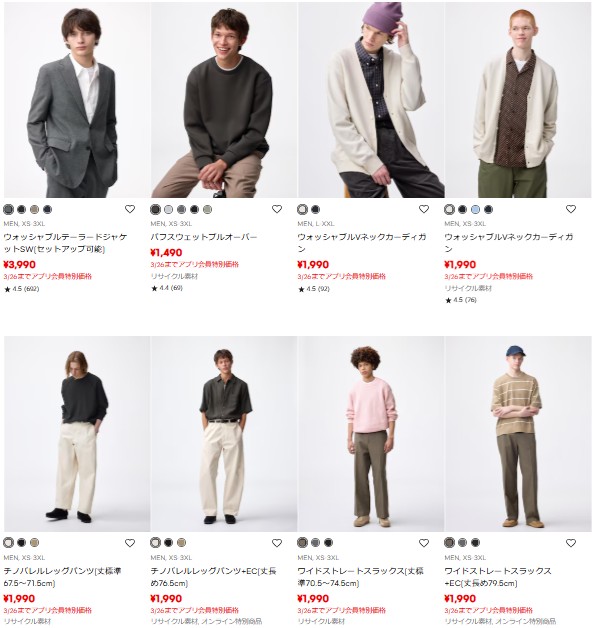Open パフスウェットプルオーバー product title
The image size is (595, 628).
point(204,237)
